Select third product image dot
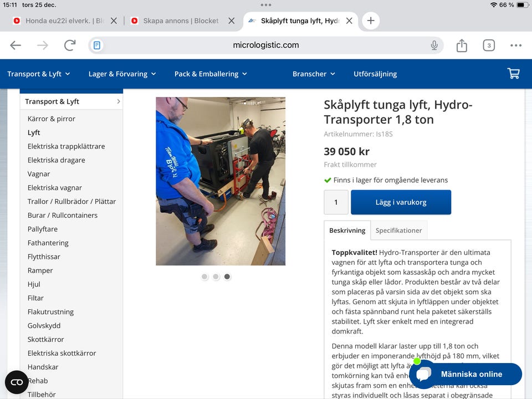 227,277
